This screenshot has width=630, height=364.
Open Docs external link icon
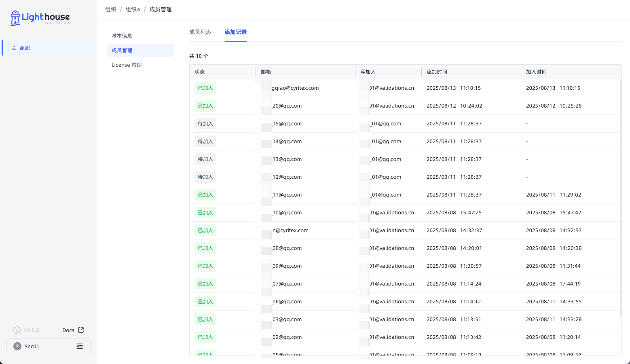81,330
